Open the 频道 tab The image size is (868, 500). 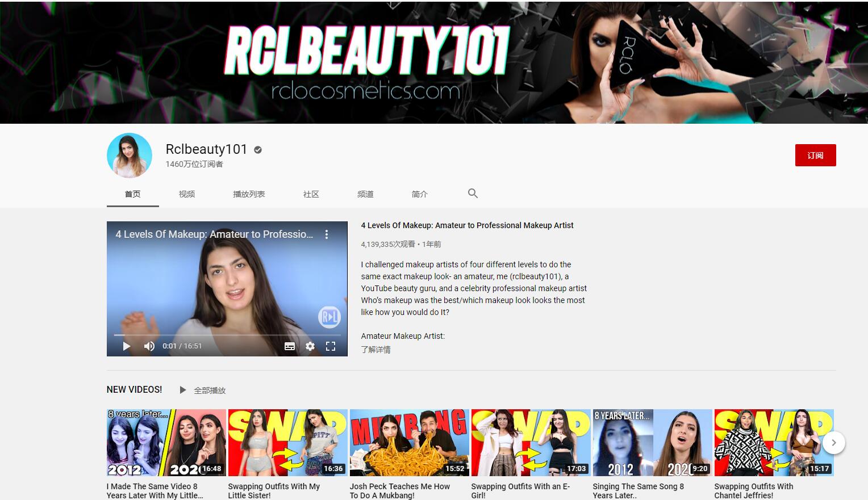point(365,194)
